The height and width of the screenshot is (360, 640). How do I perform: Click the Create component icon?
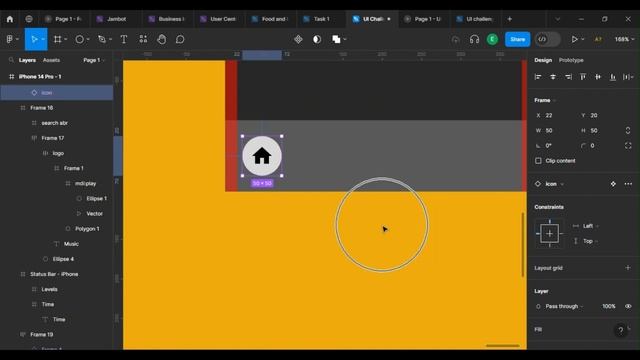298,39
